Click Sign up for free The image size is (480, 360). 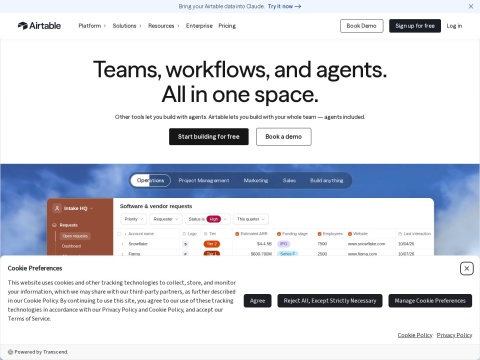click(x=415, y=26)
